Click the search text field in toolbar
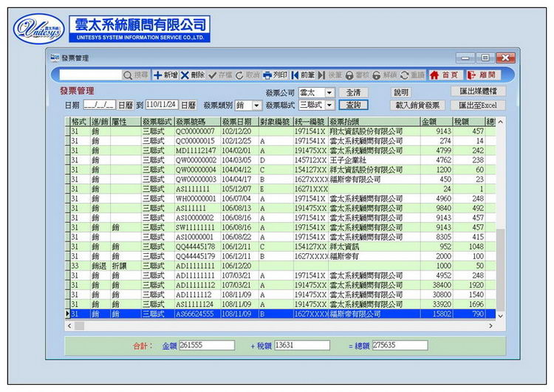This screenshot has height=392, width=554. [90, 75]
